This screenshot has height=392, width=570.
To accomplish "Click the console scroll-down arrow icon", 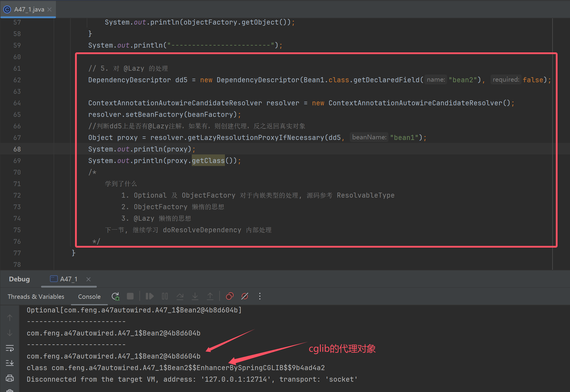I will tap(10, 333).
